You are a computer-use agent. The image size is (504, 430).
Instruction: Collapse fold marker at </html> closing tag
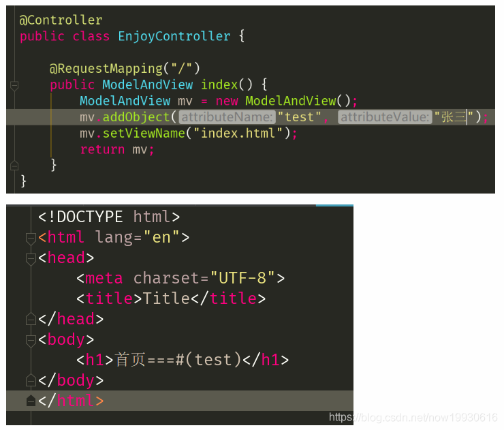pos(31,401)
